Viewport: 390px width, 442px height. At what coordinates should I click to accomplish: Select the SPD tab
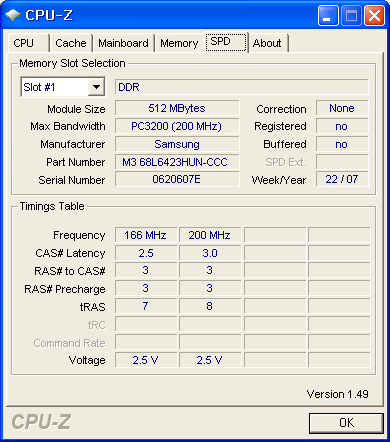coord(226,42)
